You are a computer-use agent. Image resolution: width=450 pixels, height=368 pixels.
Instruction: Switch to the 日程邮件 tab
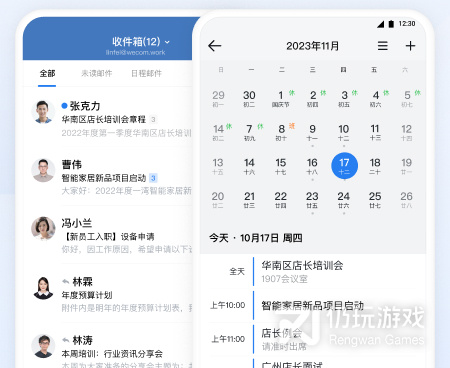(x=146, y=73)
